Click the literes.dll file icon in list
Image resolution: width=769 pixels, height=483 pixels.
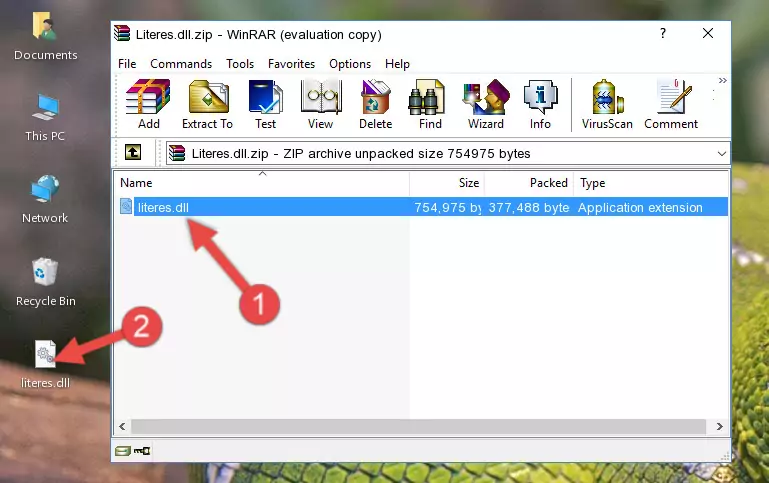coord(126,206)
